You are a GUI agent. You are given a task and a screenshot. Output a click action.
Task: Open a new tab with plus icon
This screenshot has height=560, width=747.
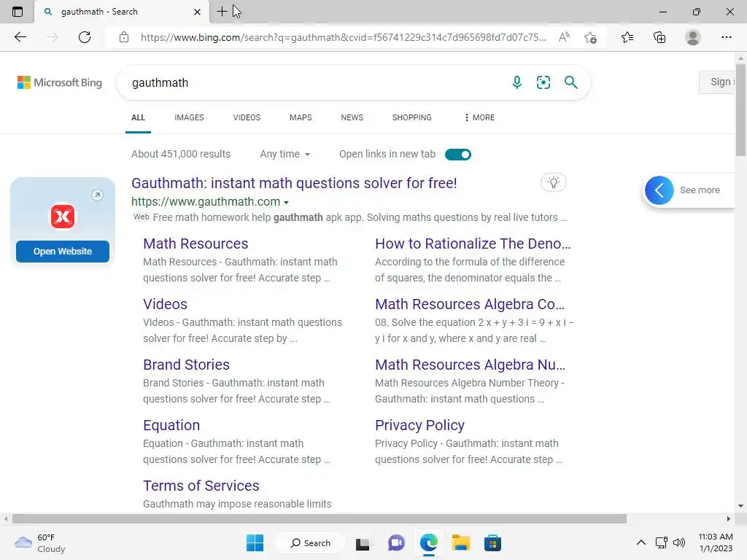(222, 12)
